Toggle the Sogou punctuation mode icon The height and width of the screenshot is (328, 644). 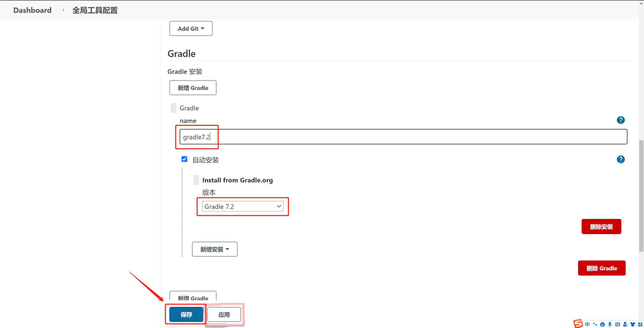pyautogui.click(x=595, y=324)
